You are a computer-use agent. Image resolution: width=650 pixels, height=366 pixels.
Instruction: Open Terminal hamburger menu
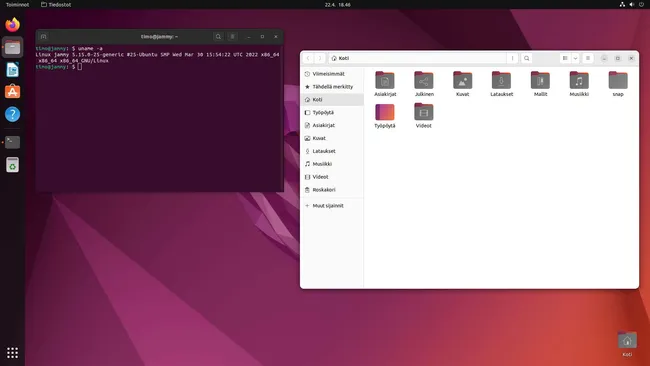tap(233, 36)
